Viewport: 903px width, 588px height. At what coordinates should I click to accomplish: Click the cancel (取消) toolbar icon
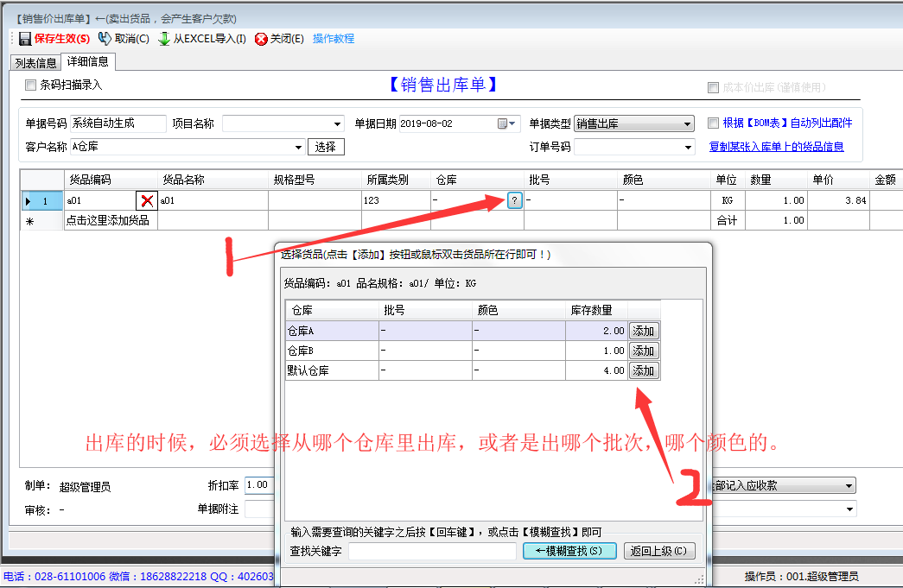click(105, 39)
